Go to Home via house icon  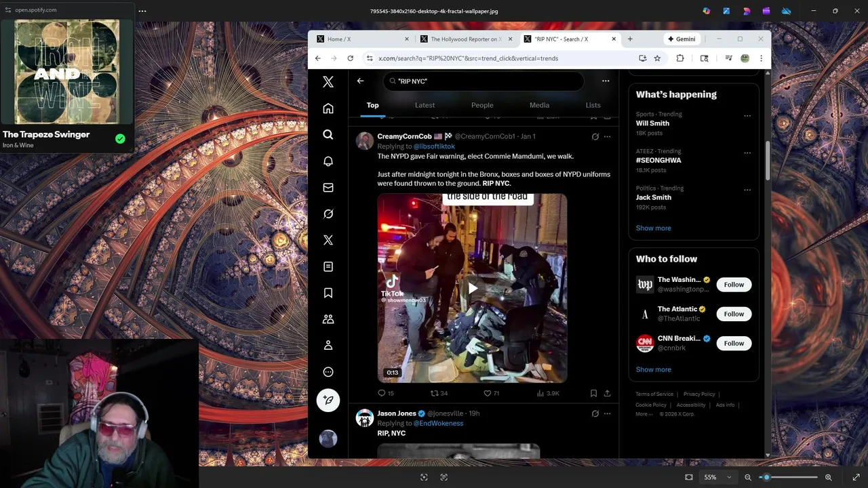pyautogui.click(x=328, y=108)
